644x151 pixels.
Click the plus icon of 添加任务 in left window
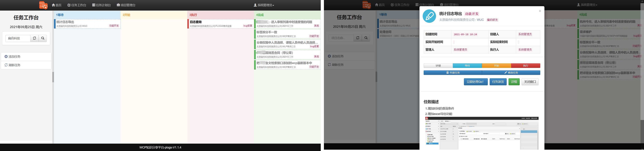(6, 57)
